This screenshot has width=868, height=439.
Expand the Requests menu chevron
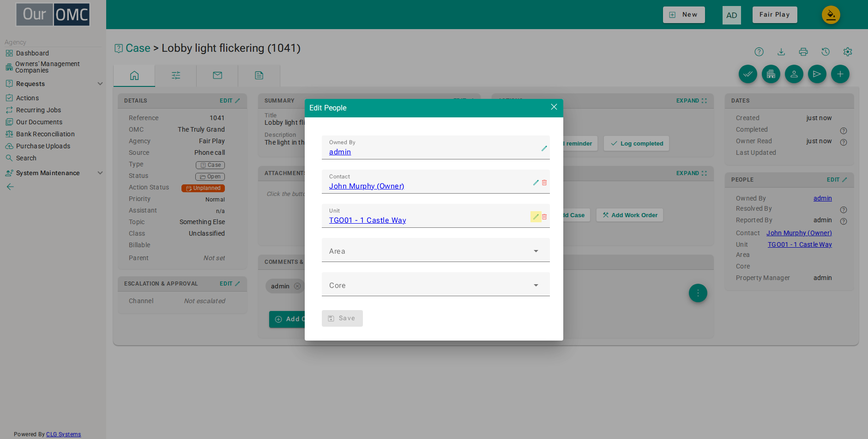click(100, 84)
